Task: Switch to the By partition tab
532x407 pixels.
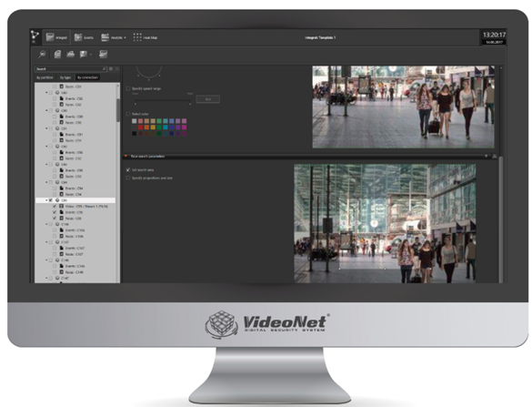Action: (45, 77)
